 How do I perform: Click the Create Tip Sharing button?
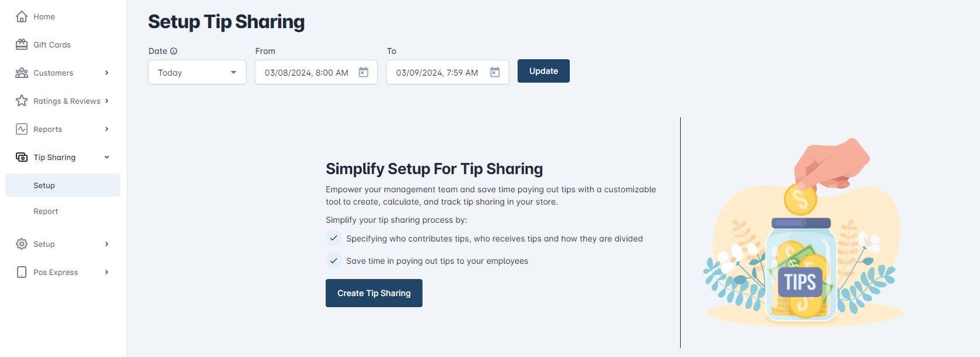(x=374, y=293)
